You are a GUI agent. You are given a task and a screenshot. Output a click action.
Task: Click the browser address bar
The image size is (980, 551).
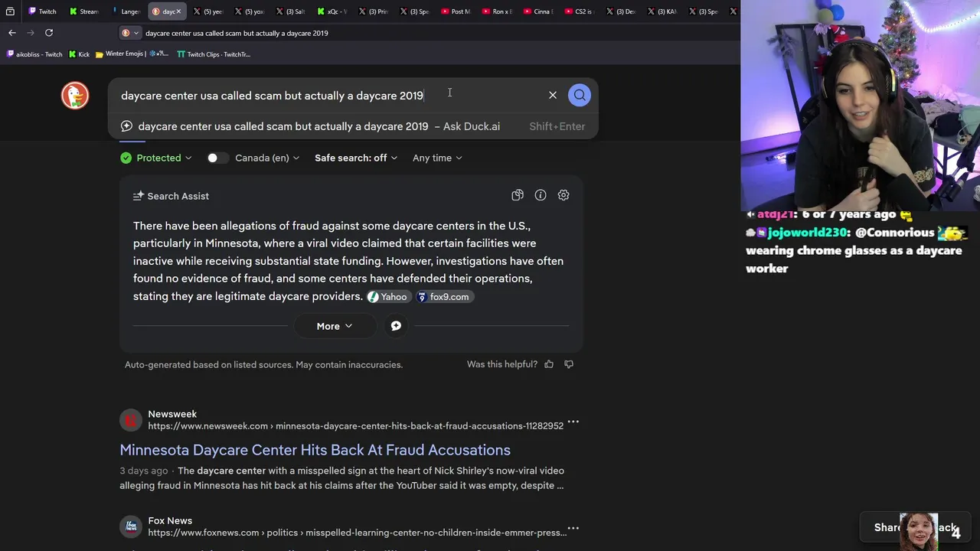(x=429, y=33)
